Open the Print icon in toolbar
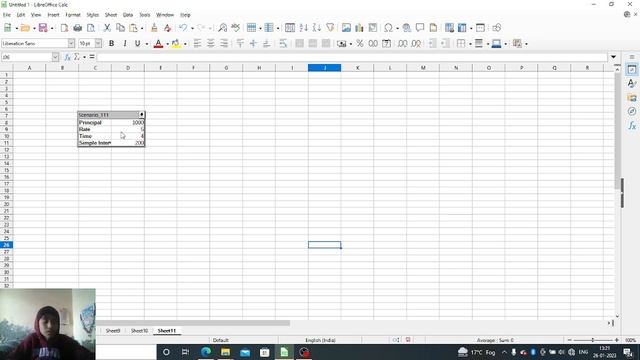The height and width of the screenshot is (360, 640). click(x=78, y=28)
